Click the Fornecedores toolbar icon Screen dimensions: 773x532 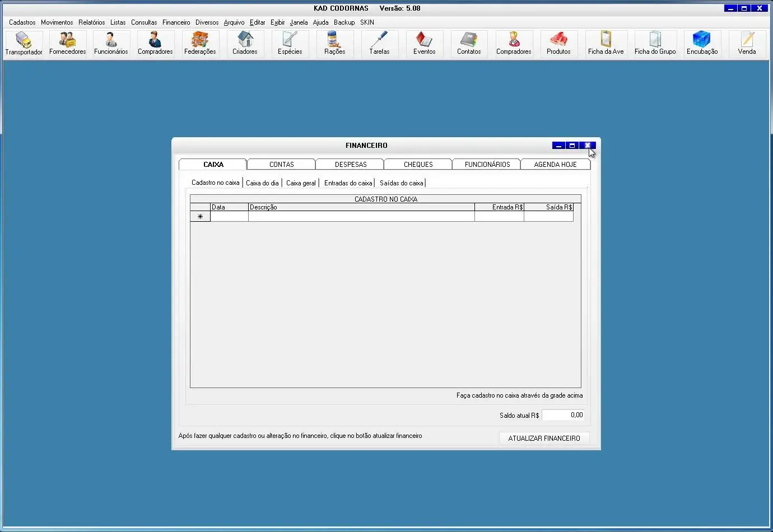[67, 44]
